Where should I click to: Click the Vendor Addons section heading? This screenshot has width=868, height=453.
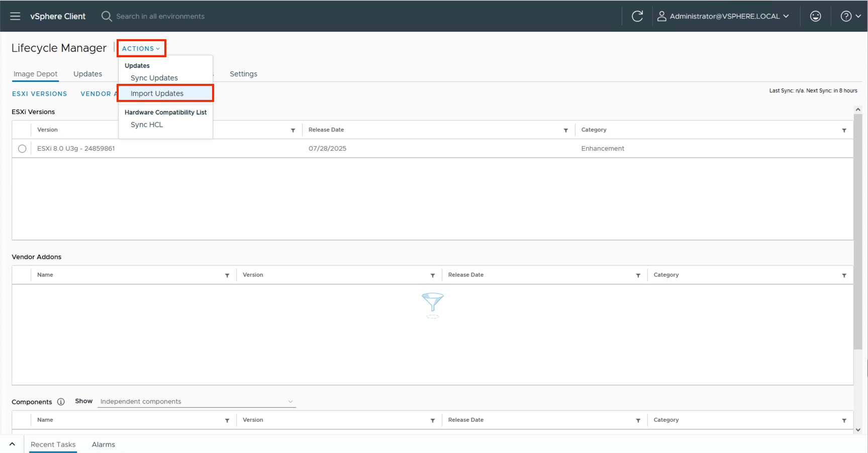[x=37, y=257]
